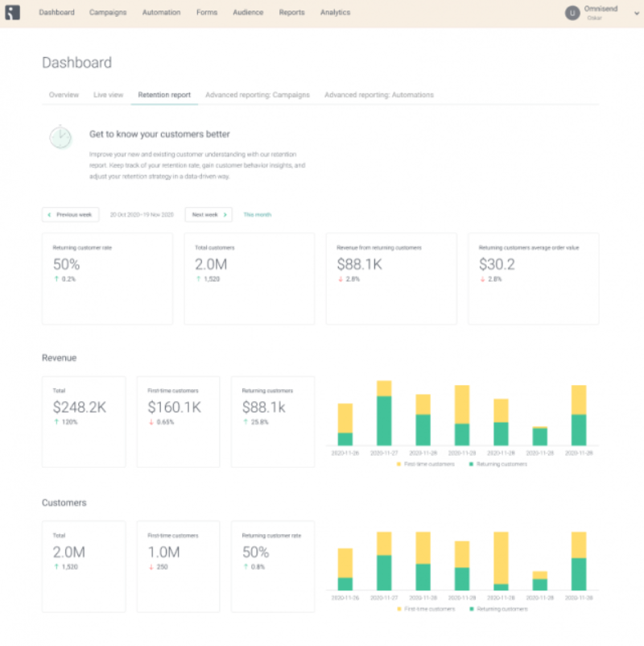Screen dimensions: 644x646
Task: Click the 2020-11-27 axis label under the Customers chart
Action: [384, 598]
